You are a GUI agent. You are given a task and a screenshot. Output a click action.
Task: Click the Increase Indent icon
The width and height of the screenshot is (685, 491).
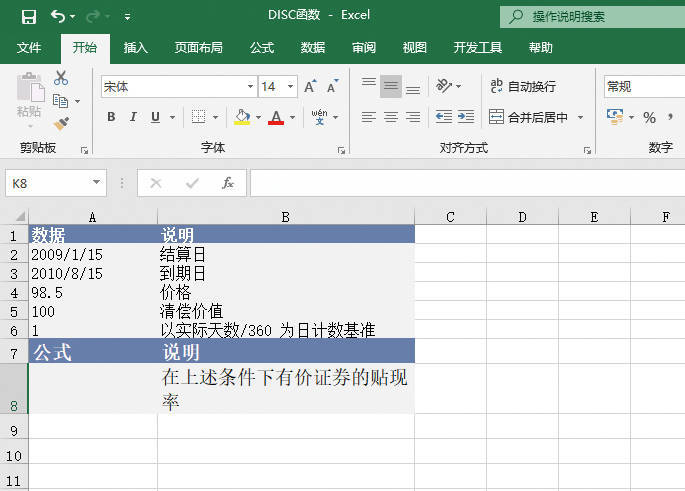(x=465, y=117)
